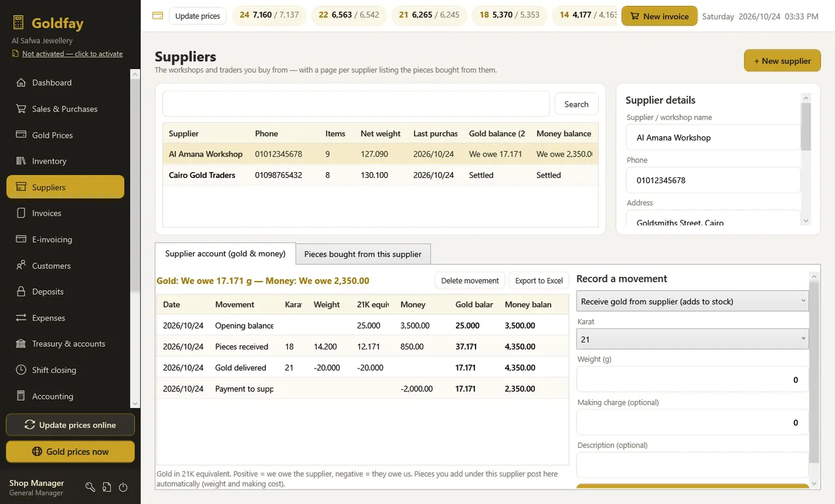Click Delete movement button
The height and width of the screenshot is (504, 835).
pos(470,280)
